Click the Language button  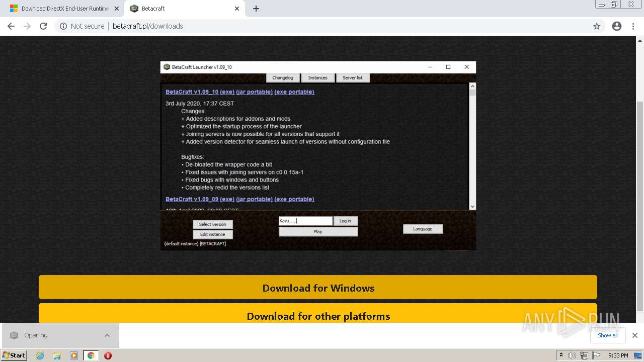(x=423, y=229)
